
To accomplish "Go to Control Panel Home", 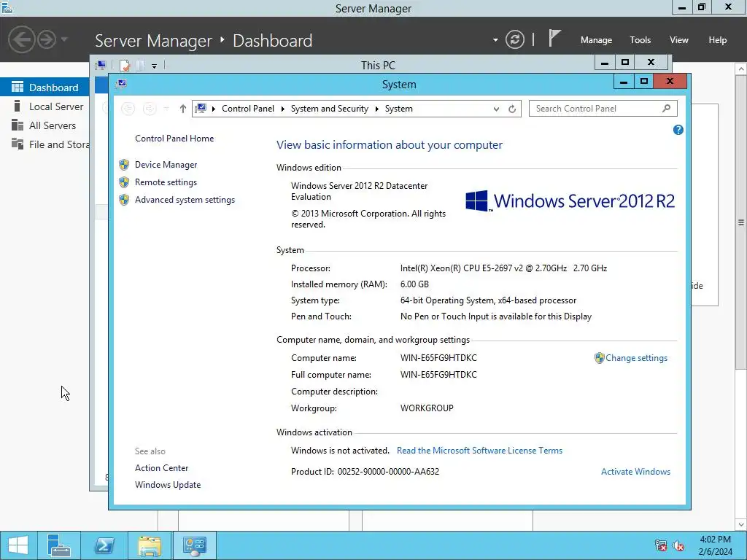I will (x=174, y=139).
